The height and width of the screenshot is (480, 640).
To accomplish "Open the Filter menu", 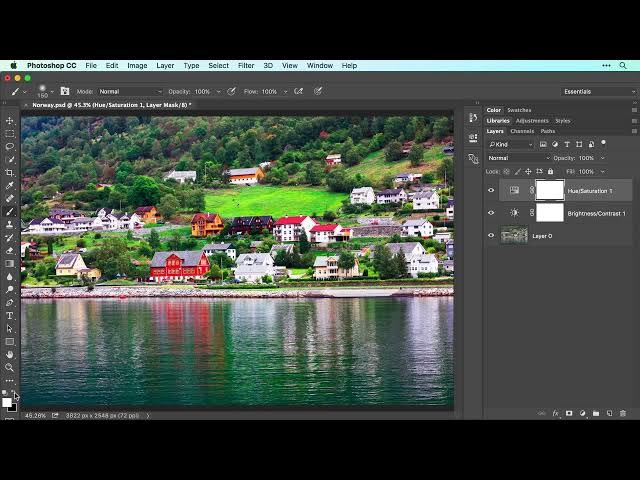I will point(246,65).
